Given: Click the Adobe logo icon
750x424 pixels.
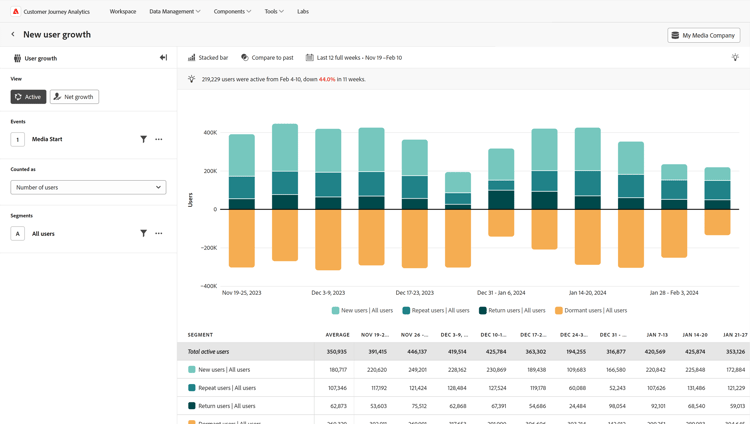Looking at the screenshot, I should pyautogui.click(x=15, y=12).
